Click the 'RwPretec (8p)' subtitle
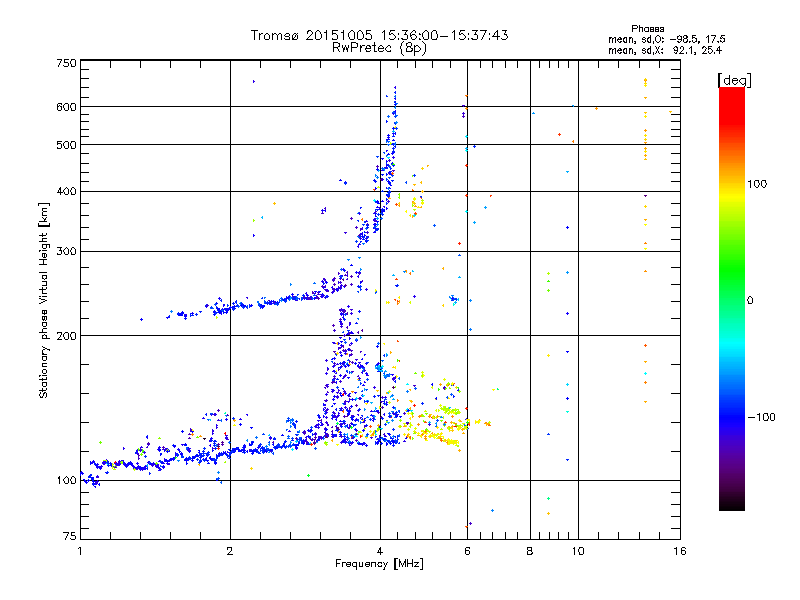800x600 pixels. click(x=379, y=48)
